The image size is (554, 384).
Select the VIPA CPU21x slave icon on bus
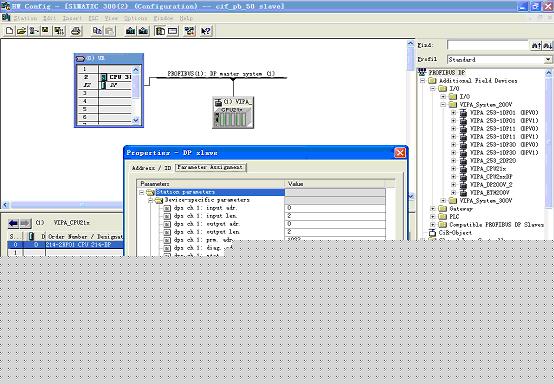[x=233, y=112]
